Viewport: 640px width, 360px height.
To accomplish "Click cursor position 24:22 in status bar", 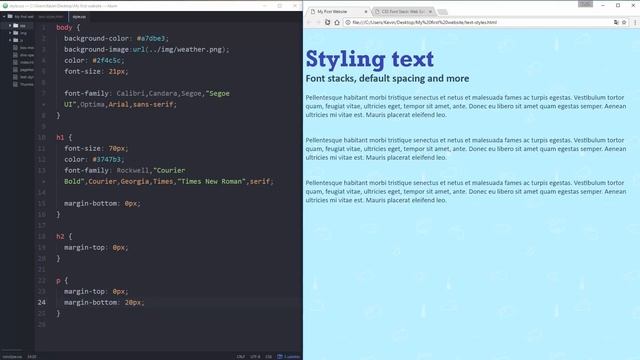I will (x=32, y=357).
